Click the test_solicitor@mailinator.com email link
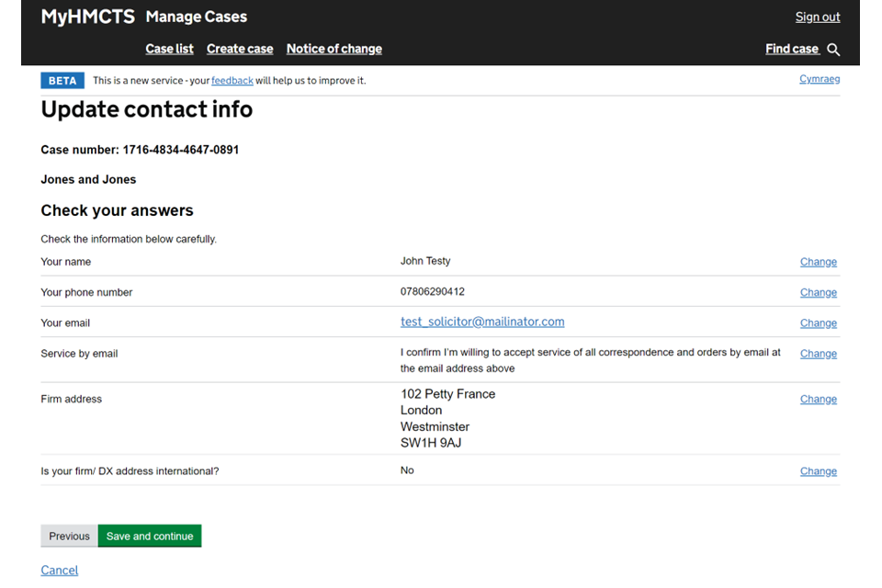This screenshot has height=588, width=882. [x=482, y=322]
